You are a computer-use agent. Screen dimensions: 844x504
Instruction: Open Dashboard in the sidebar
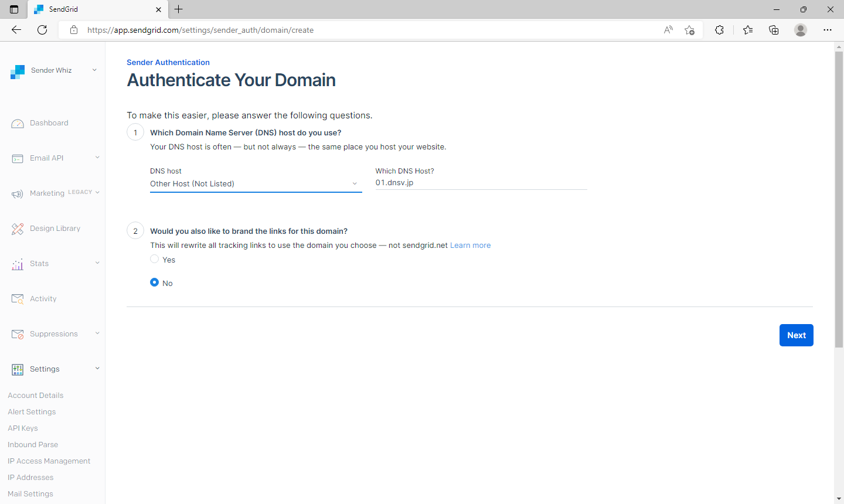click(49, 123)
